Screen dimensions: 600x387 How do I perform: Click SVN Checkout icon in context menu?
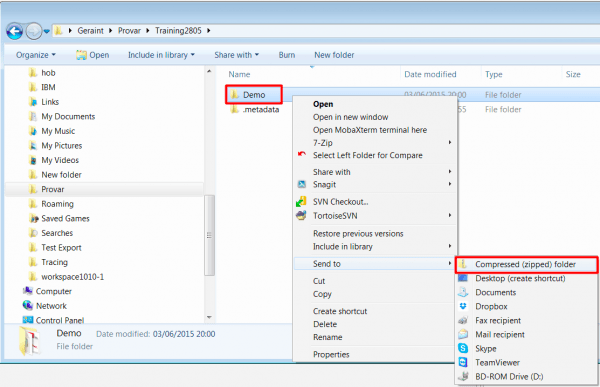point(302,201)
